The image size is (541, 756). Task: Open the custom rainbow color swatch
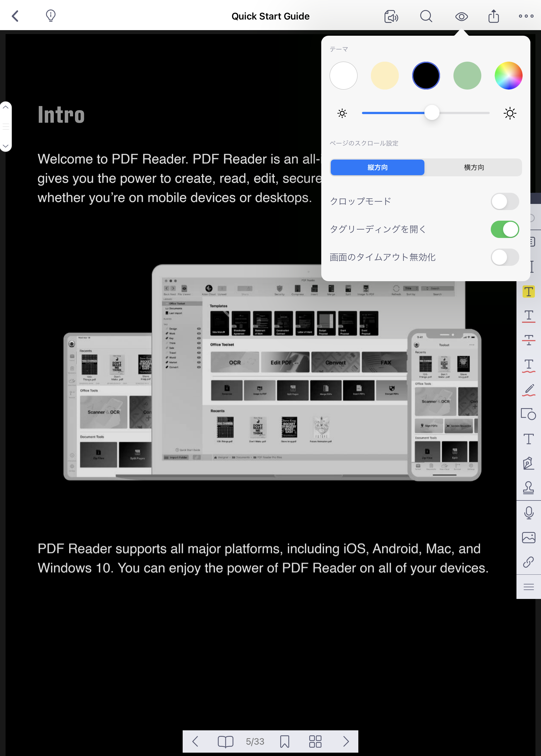click(508, 76)
